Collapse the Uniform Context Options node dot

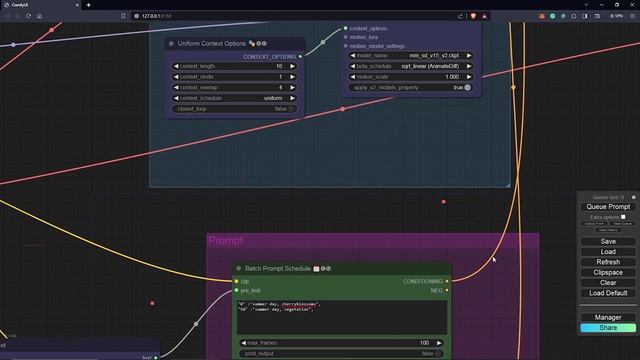pos(171,43)
